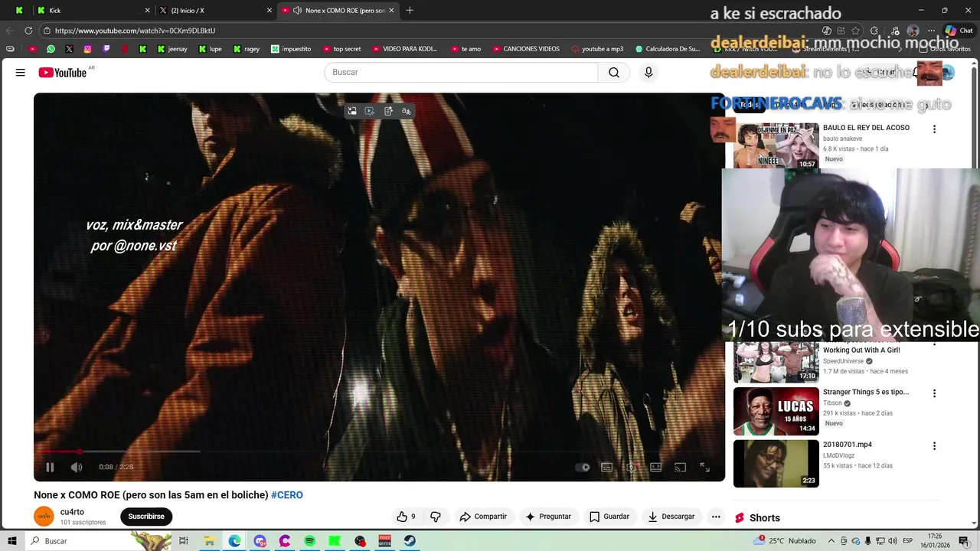Click the Preguntar button
The height and width of the screenshot is (551, 980).
547,517
